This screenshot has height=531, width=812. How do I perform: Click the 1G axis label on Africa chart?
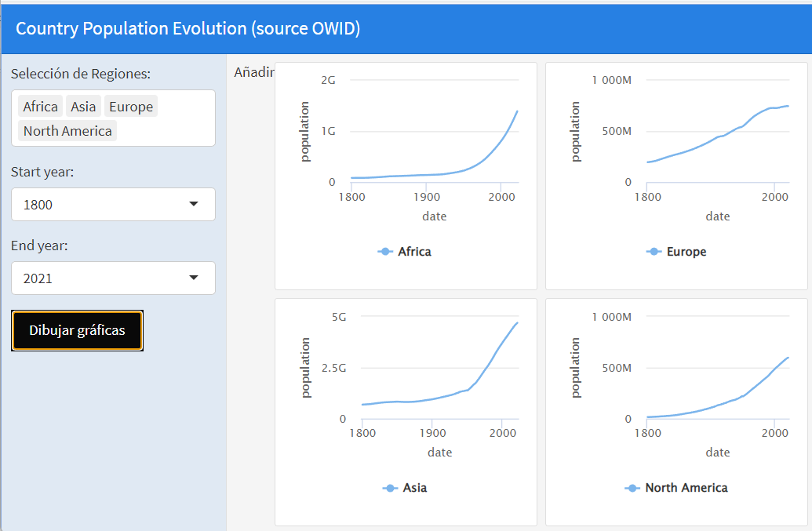pyautogui.click(x=328, y=131)
